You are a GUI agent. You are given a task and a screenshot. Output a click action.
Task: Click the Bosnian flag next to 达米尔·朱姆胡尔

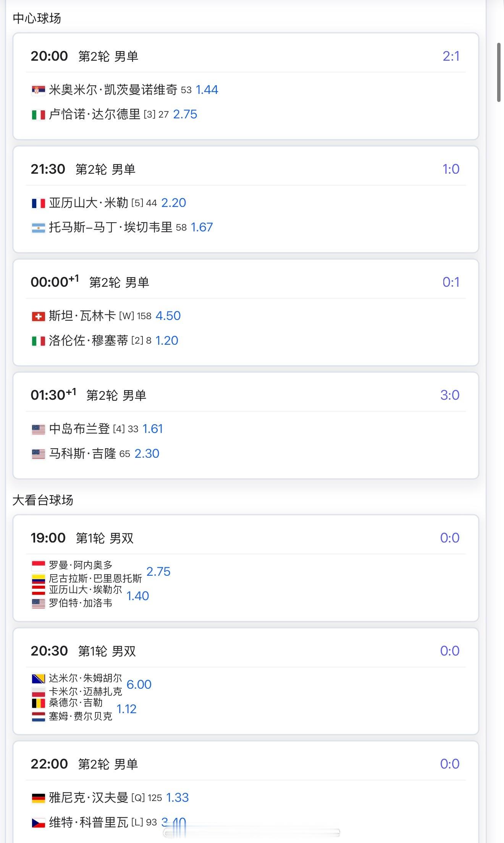point(38,679)
